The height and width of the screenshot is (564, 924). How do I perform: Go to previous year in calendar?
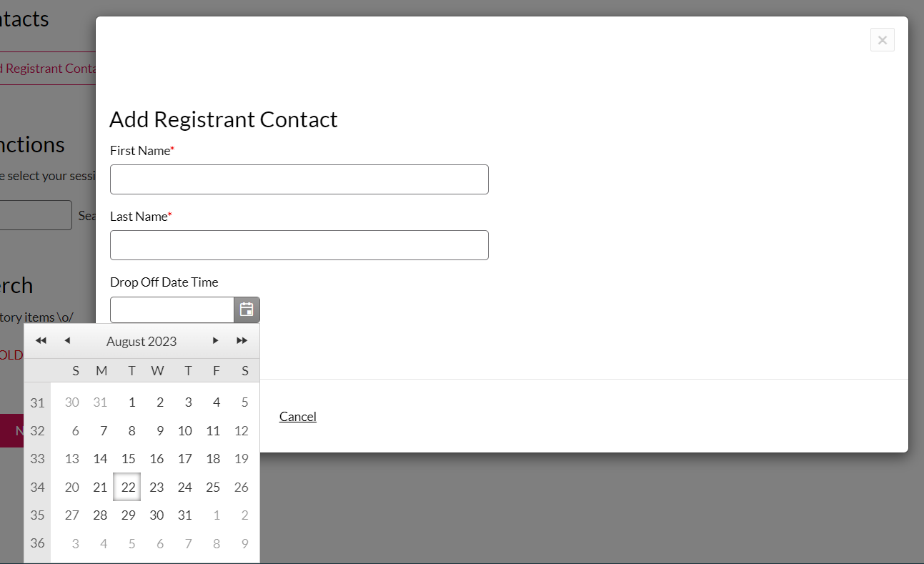[x=41, y=341]
